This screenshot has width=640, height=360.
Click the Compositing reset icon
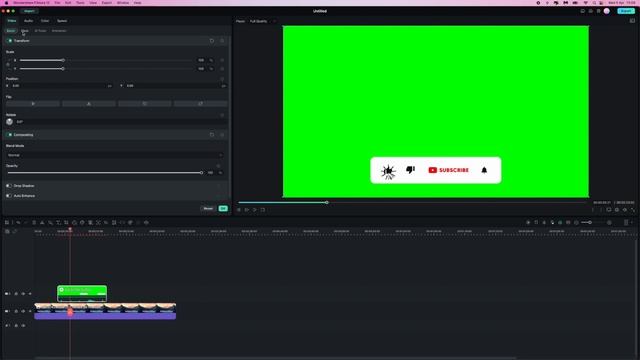[211, 135]
